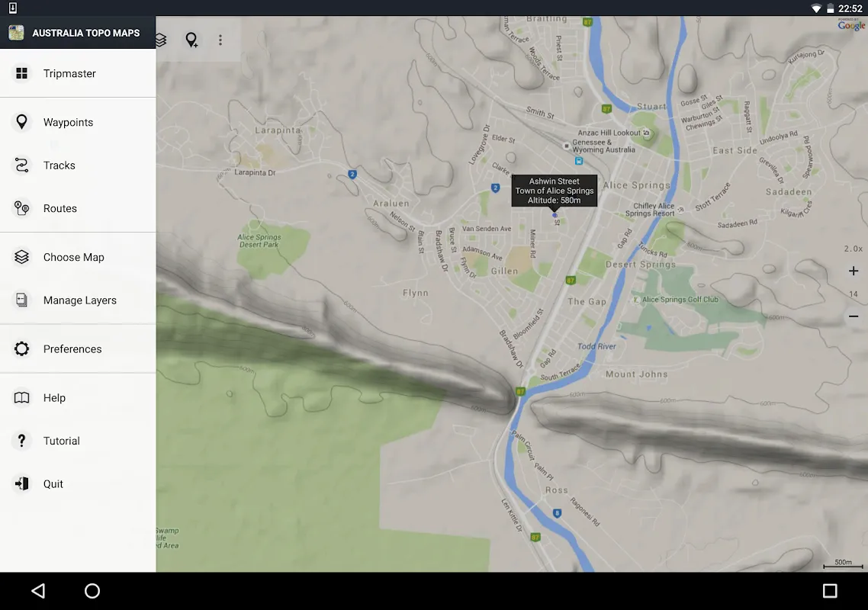Open Help from the drawer
The image size is (868, 610).
point(78,397)
